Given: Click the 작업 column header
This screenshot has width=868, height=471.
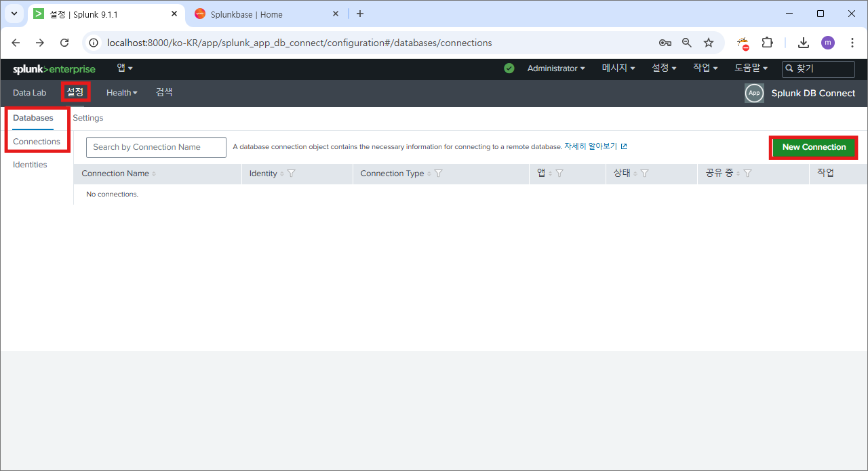Looking at the screenshot, I should pos(825,173).
